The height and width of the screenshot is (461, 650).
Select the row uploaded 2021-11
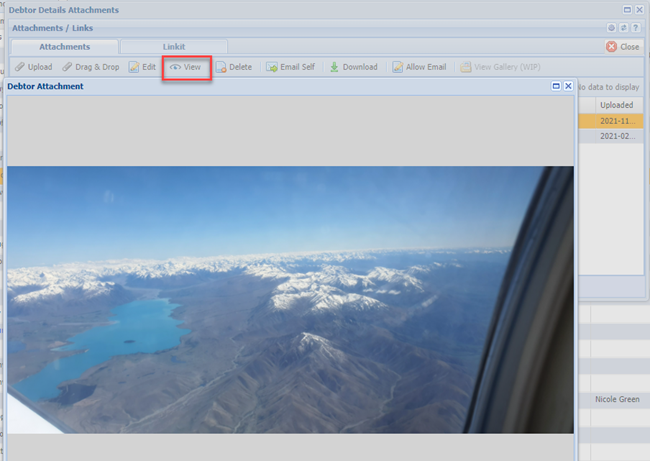pos(615,121)
